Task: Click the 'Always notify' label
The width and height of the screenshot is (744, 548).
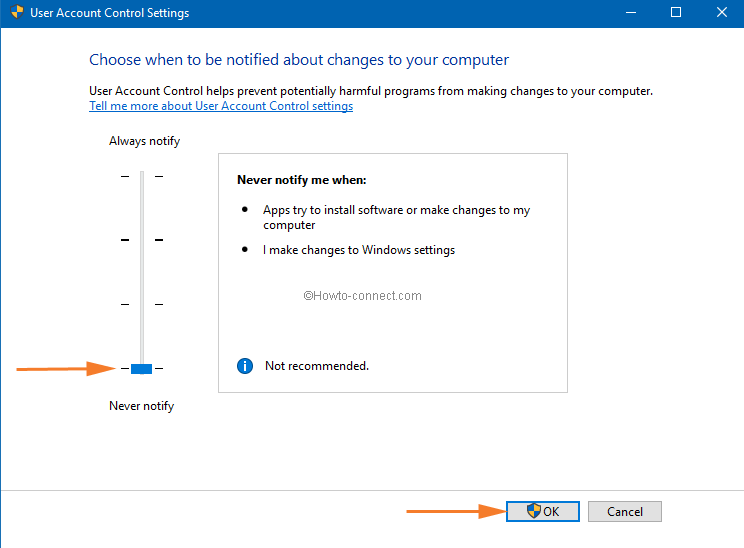Action: (145, 141)
